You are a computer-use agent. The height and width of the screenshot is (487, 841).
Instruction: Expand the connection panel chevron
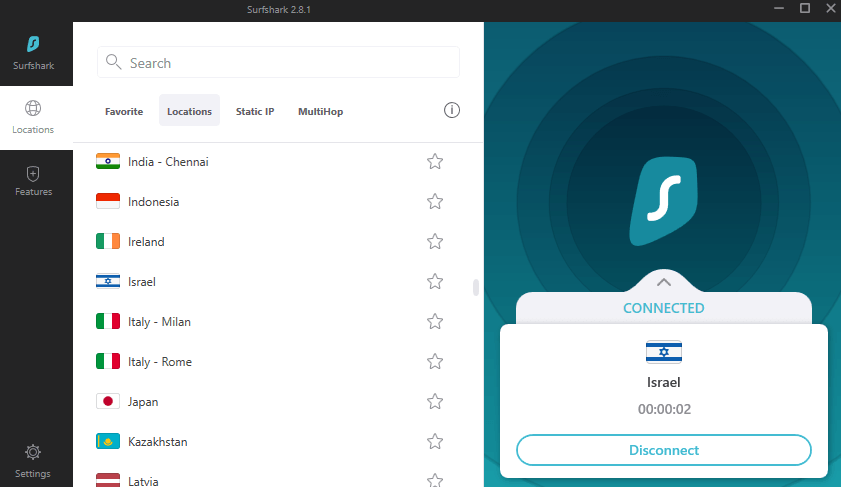pyautogui.click(x=664, y=282)
